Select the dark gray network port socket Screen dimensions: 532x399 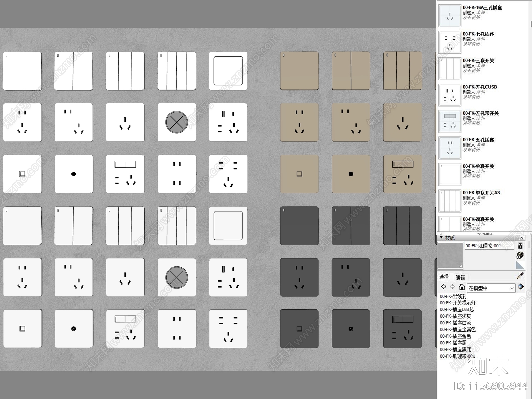[x=299, y=329]
